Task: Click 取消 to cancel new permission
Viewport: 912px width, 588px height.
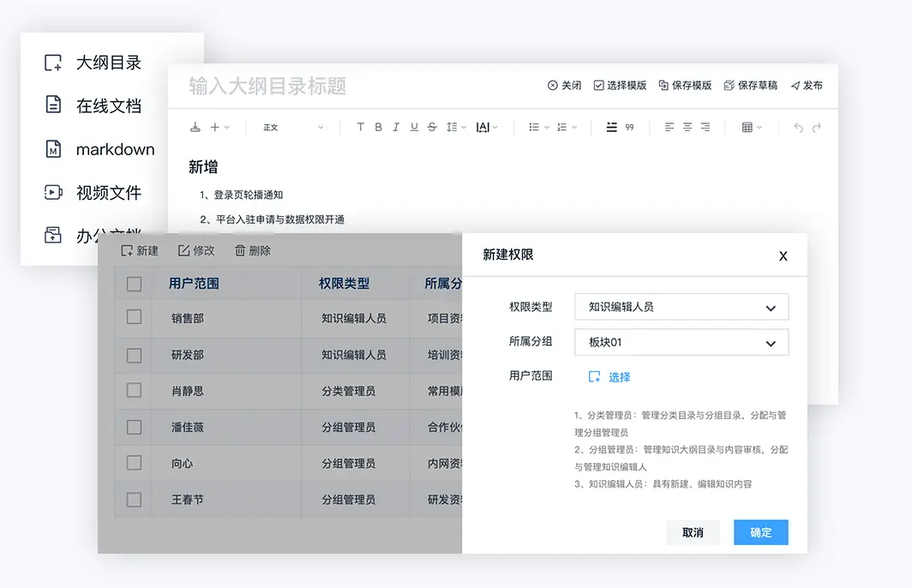Action: [x=693, y=532]
